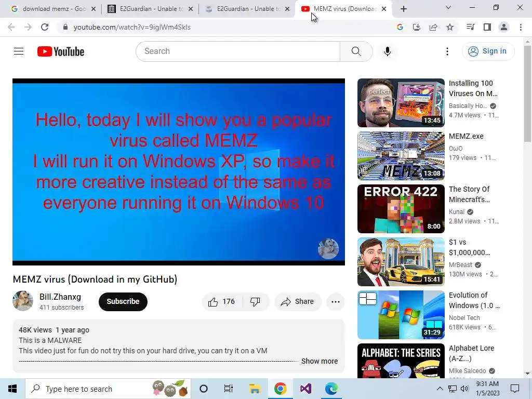Viewport: 532px width, 399px height.
Task: Click scrollbar down arrow
Action: (x=528, y=374)
